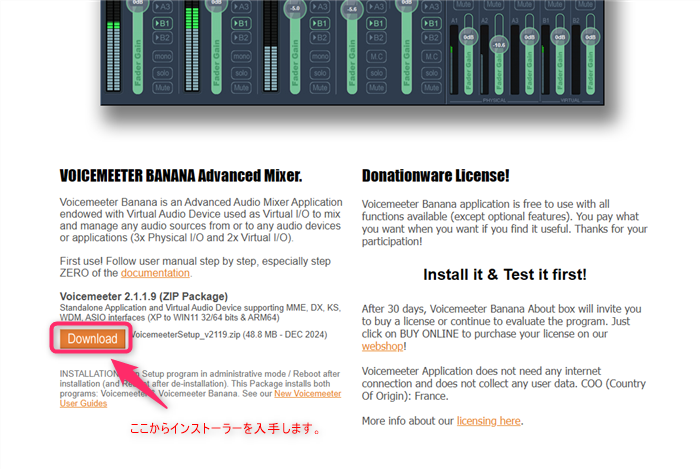Open the documentation link
The height and width of the screenshot is (469, 700).
point(155,273)
